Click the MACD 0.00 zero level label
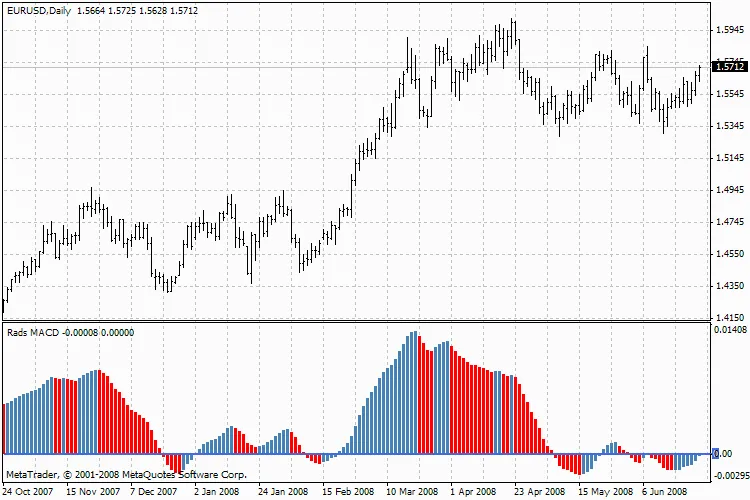 pos(723,454)
